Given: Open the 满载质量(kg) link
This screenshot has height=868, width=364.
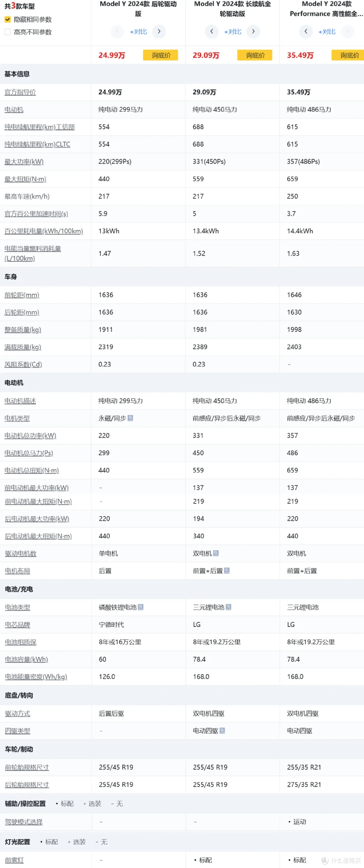Looking at the screenshot, I should [x=23, y=347].
